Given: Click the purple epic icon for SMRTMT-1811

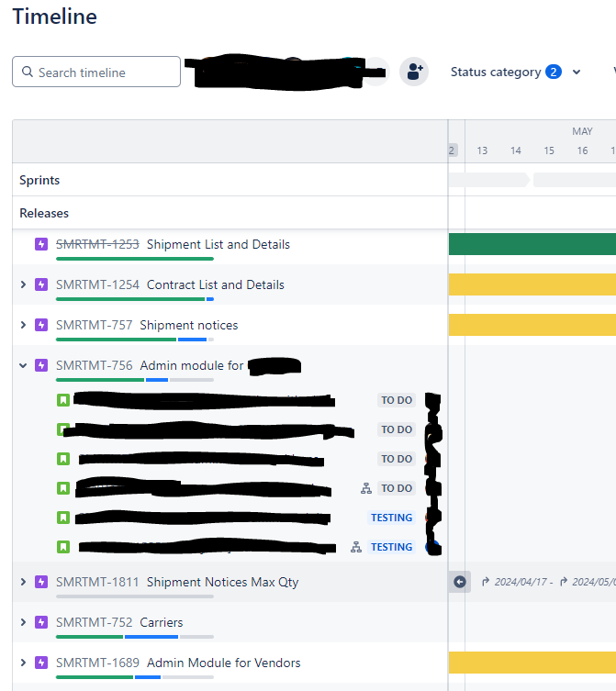Looking at the screenshot, I should (x=41, y=582).
